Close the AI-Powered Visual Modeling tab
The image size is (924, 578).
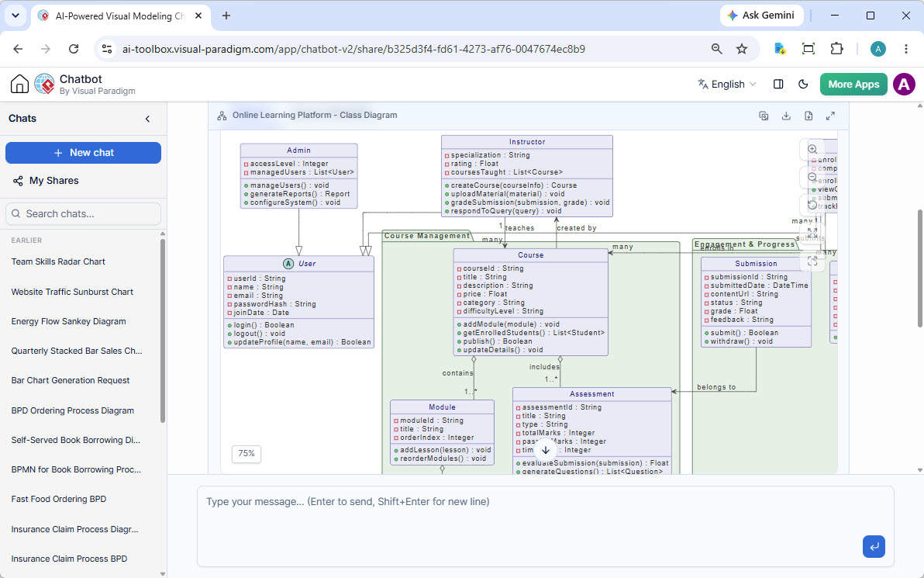(x=198, y=16)
